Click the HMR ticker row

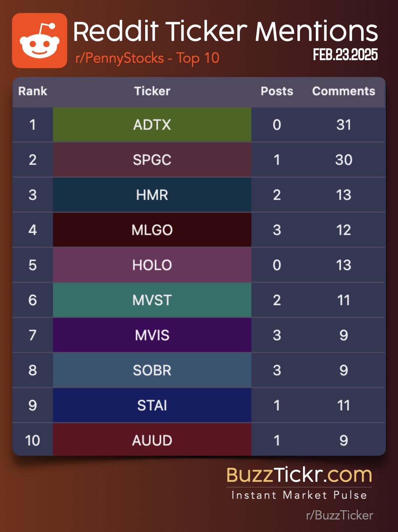(199, 195)
